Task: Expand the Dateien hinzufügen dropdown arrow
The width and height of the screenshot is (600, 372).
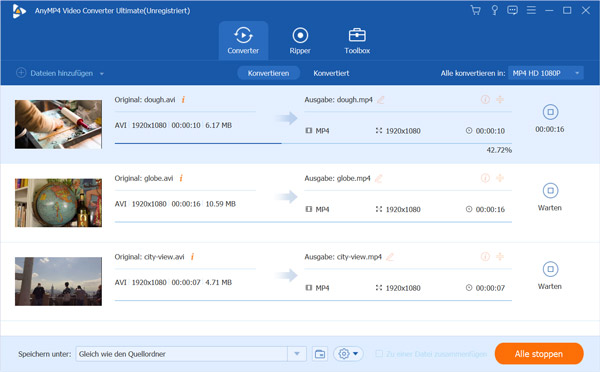Action: [x=102, y=73]
